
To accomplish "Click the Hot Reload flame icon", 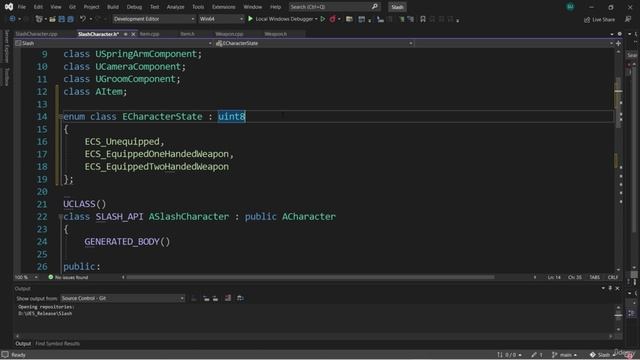I will (x=333, y=19).
